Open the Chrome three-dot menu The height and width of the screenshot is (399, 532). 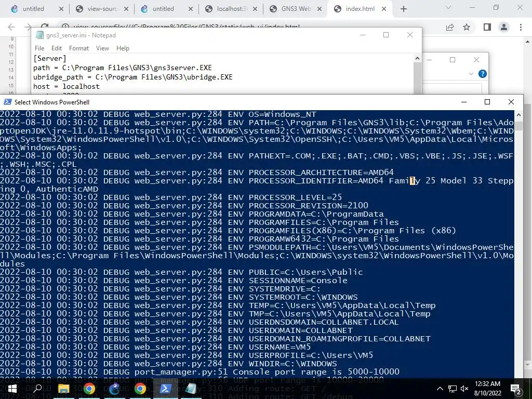point(521,27)
